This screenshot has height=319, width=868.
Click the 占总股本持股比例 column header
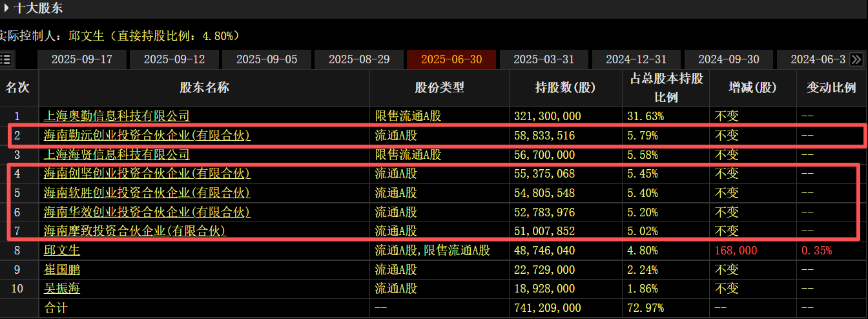[665, 88]
